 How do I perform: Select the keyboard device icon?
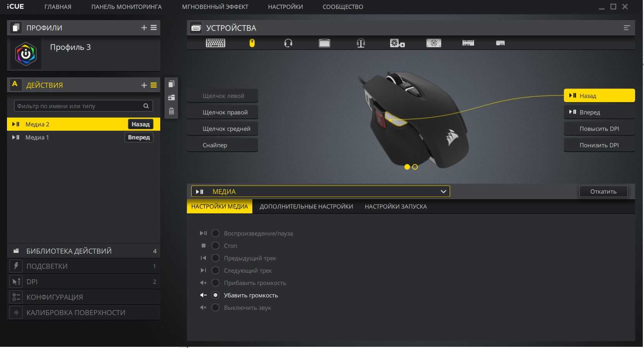[216, 43]
